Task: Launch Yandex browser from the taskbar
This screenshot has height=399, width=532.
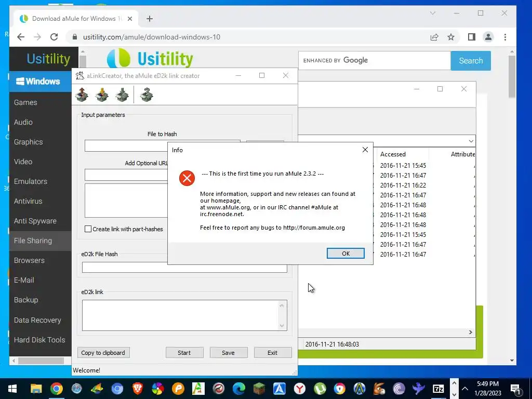Action: click(300, 389)
